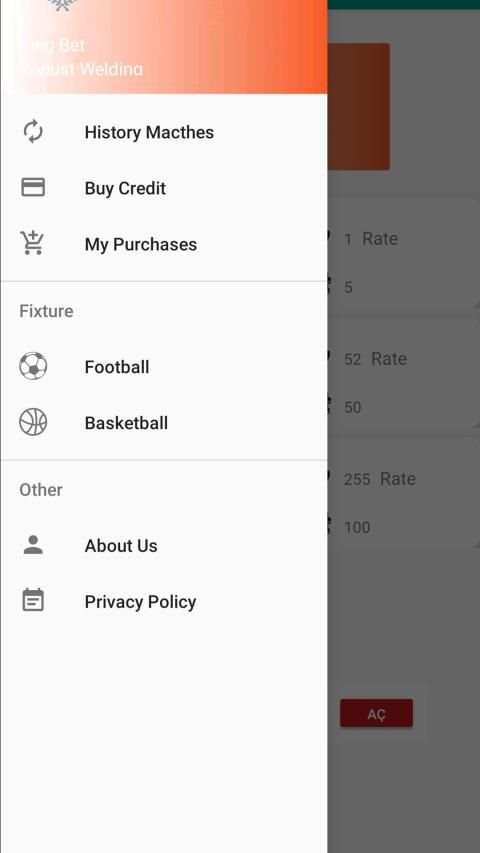Click the Buy Credit card icon

click(33, 187)
